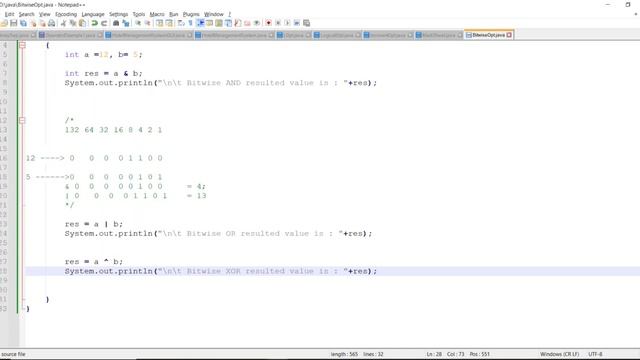Open Find dialog via binoculars icon
Image resolution: width=640 pixels, height=360 pixels.
pyautogui.click(x=116, y=23)
